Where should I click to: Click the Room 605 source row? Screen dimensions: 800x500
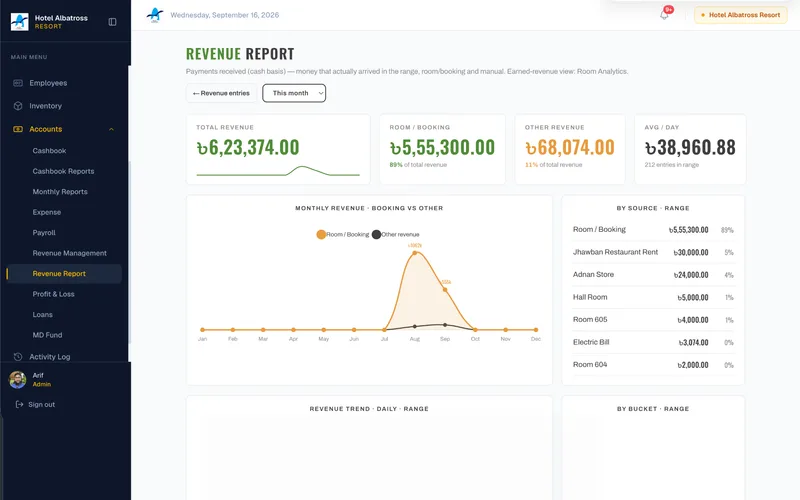(x=653, y=319)
